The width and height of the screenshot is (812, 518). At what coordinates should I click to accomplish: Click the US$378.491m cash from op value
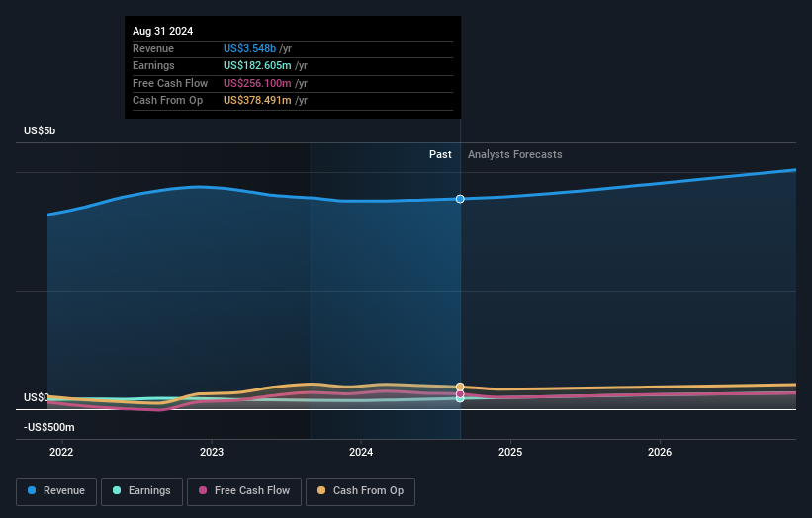(257, 101)
